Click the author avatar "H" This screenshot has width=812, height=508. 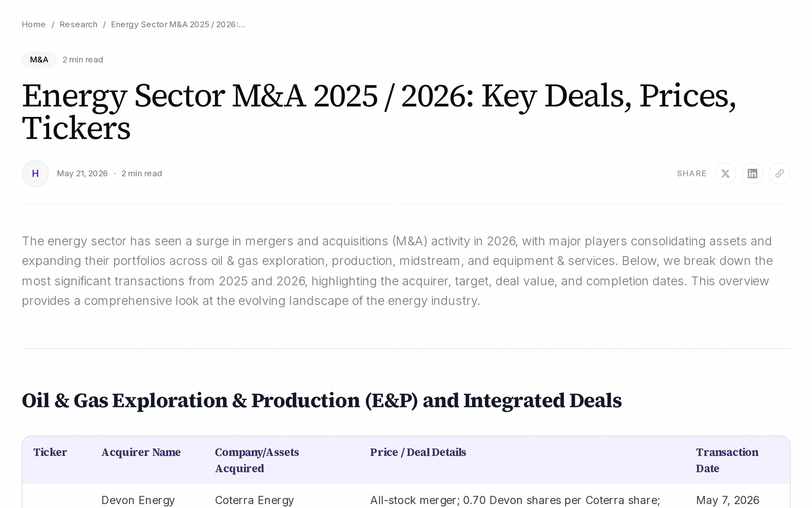[35, 173]
